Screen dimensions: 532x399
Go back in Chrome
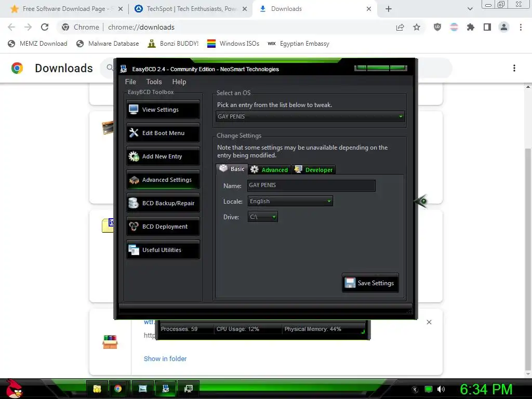click(x=11, y=27)
